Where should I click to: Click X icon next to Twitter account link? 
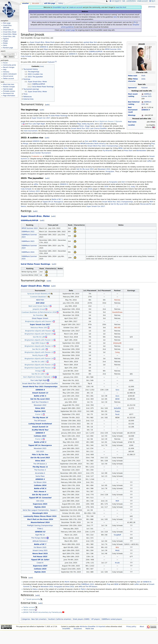(x=37, y=607)
